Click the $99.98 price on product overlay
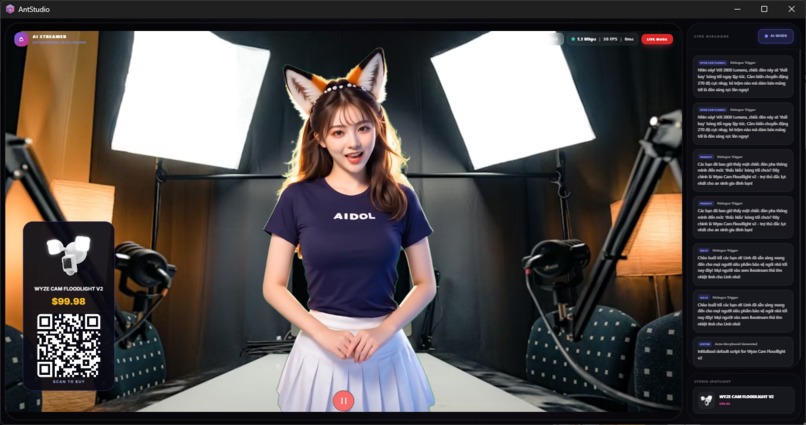Image resolution: width=806 pixels, height=425 pixels. pyautogui.click(x=68, y=301)
